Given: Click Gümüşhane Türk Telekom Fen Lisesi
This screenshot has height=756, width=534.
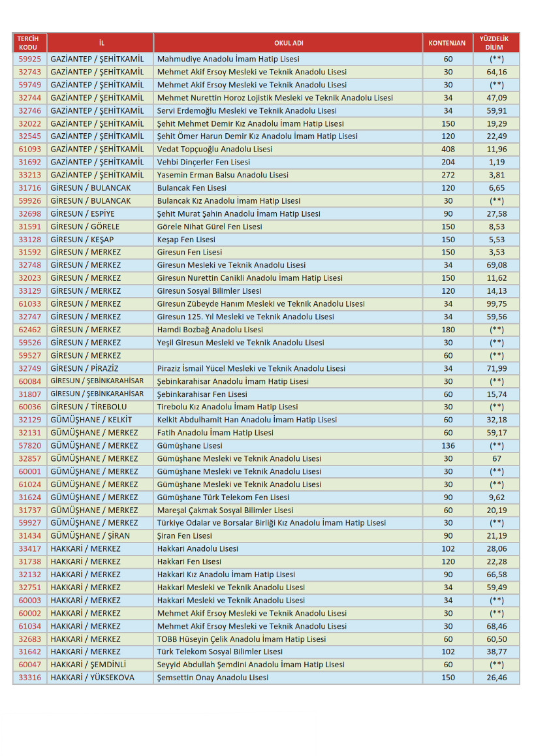Looking at the screenshot, I should coord(223,497).
